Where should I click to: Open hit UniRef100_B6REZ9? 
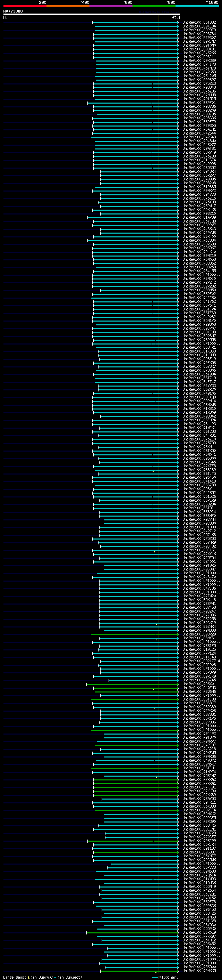(x=199, y=122)
